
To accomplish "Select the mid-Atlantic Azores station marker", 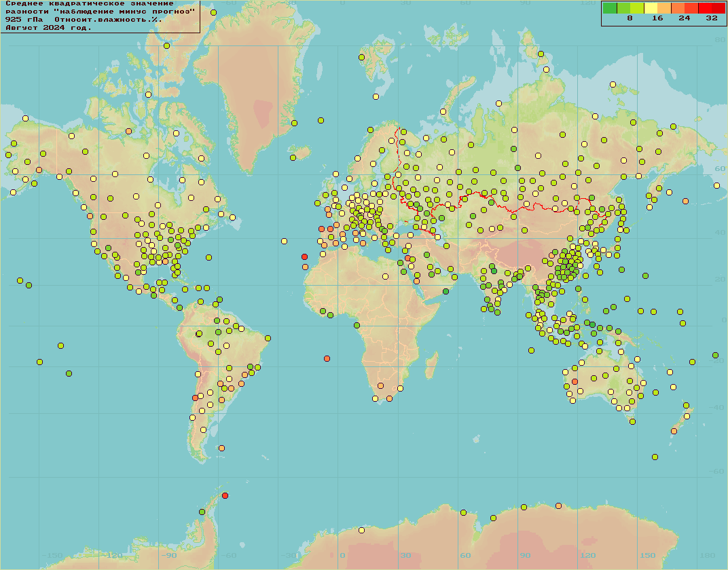I will [284, 241].
